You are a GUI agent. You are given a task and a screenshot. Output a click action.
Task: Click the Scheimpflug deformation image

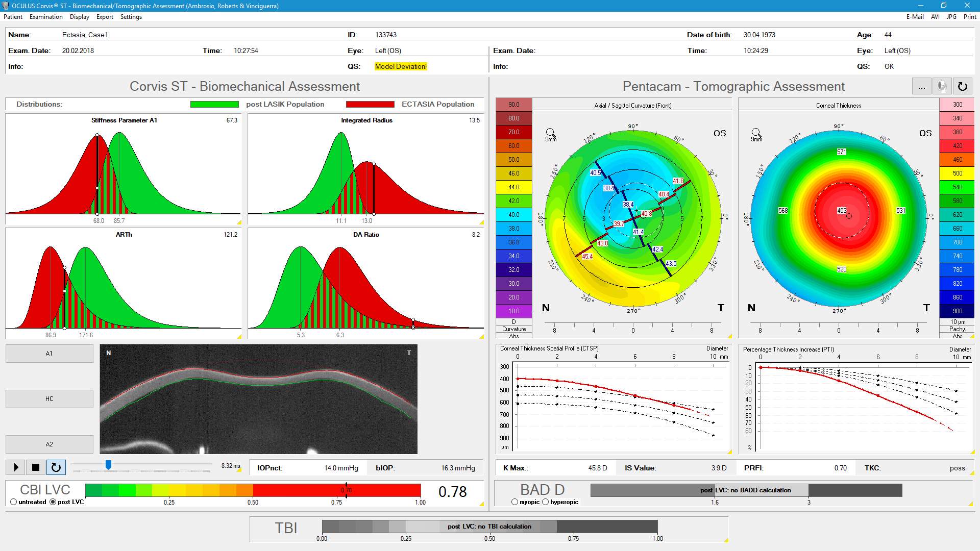[x=259, y=399]
